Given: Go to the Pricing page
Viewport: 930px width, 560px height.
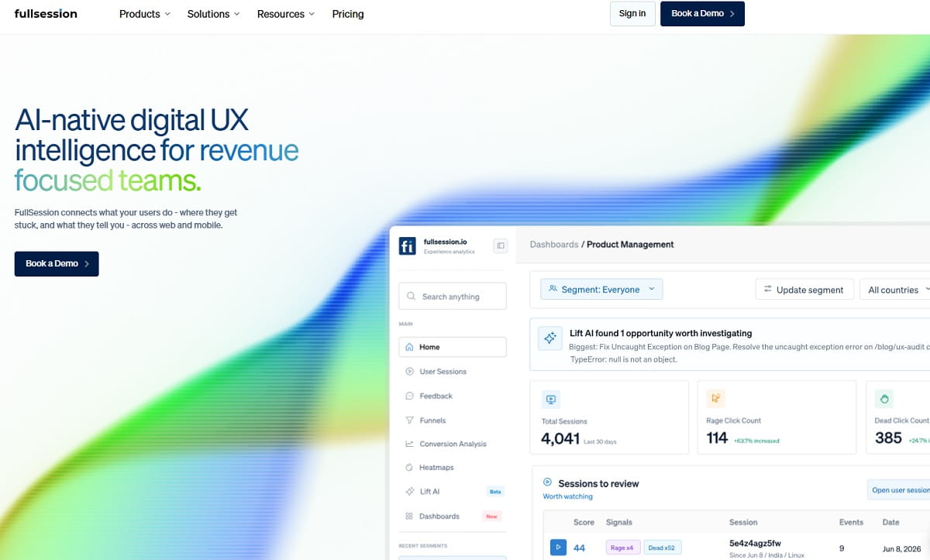Looking at the screenshot, I should pyautogui.click(x=348, y=14).
